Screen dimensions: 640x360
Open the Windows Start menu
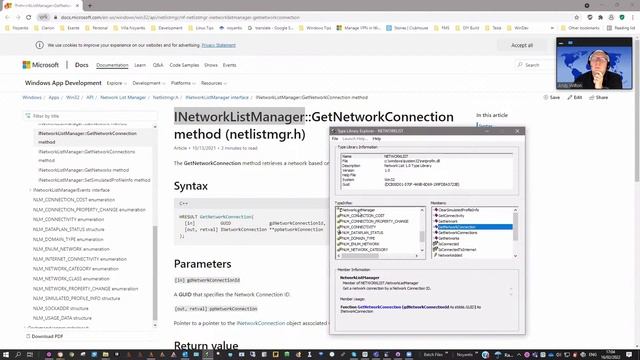coord(6,355)
